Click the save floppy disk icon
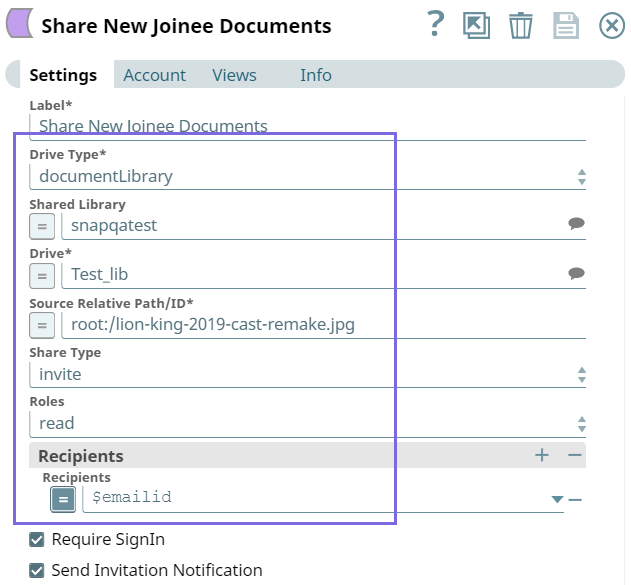Screen dimensions: 631x585 click(x=566, y=25)
